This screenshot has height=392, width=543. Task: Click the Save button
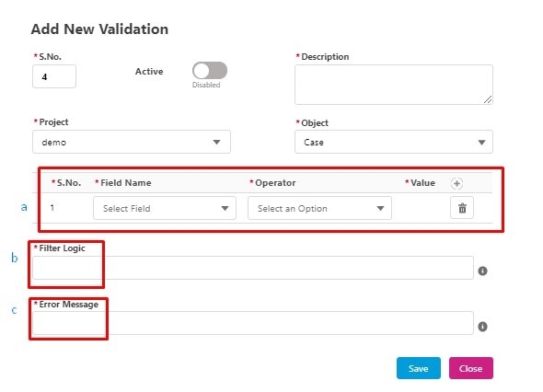point(419,368)
